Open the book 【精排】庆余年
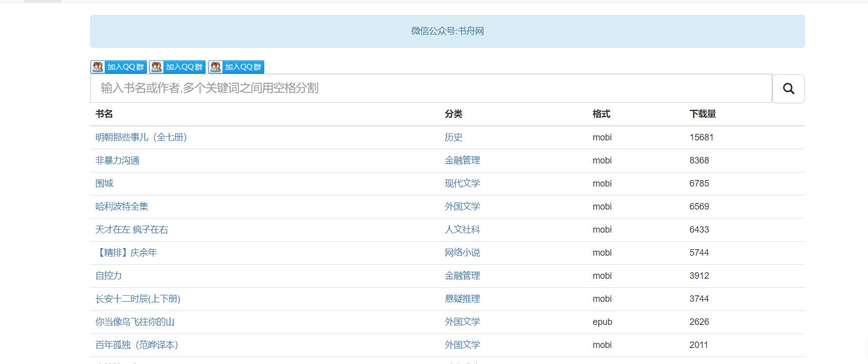 click(x=126, y=253)
